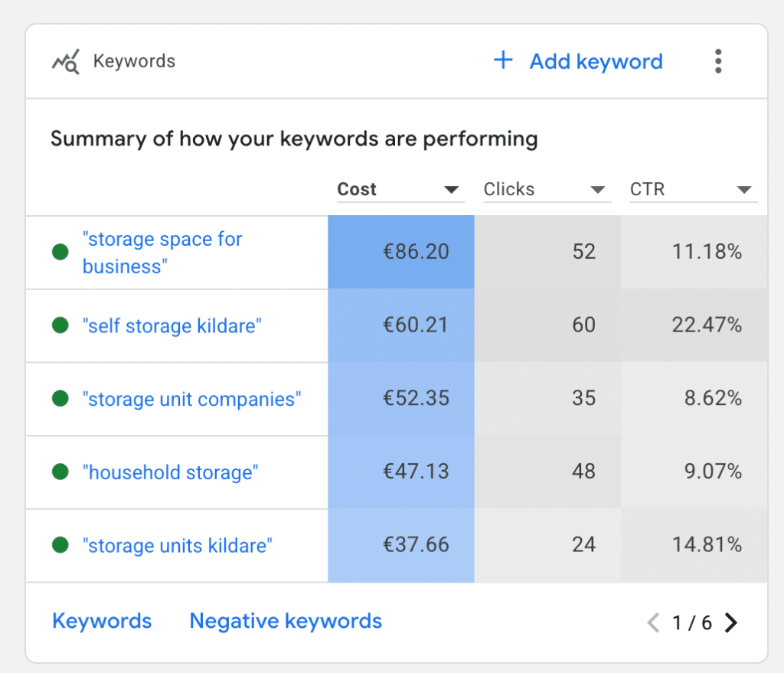Toggle status dot for "storage unit companies"
Image resolution: width=784 pixels, height=673 pixels.
60,398
